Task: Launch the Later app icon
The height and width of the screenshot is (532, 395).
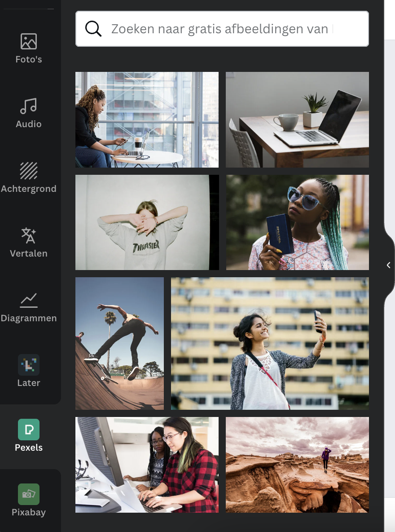Action: coord(28,365)
